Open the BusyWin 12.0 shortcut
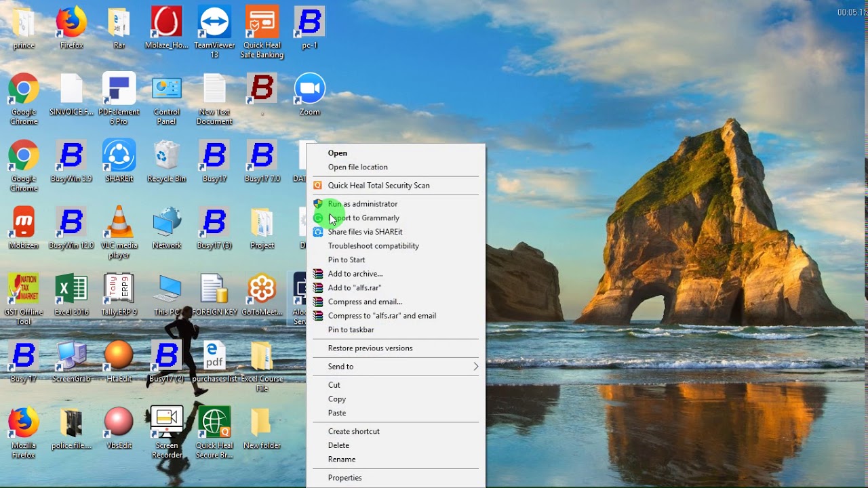The image size is (868, 488). click(71, 228)
